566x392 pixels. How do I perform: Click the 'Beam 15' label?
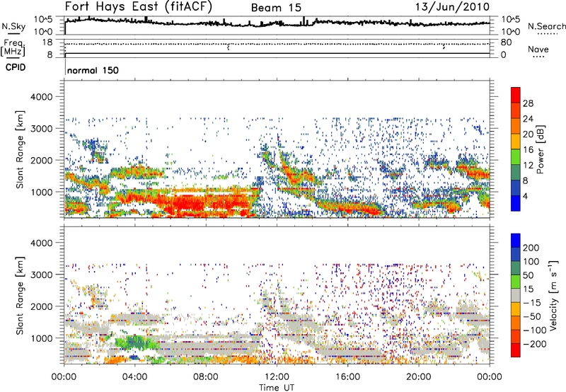tap(276, 8)
